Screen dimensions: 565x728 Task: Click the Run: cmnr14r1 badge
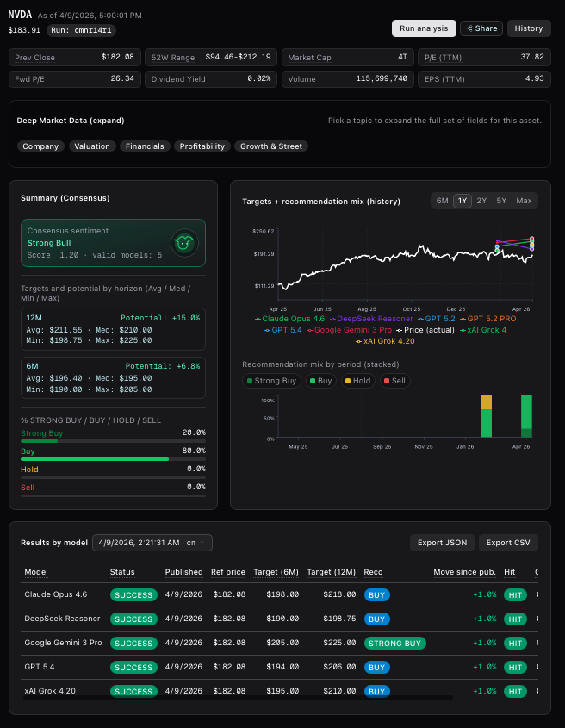[x=81, y=30]
